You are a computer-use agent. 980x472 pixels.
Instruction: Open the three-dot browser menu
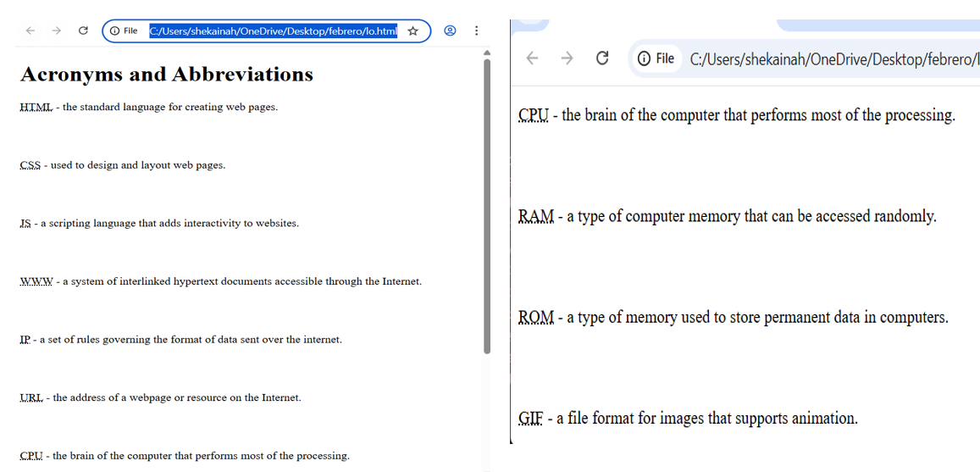476,31
